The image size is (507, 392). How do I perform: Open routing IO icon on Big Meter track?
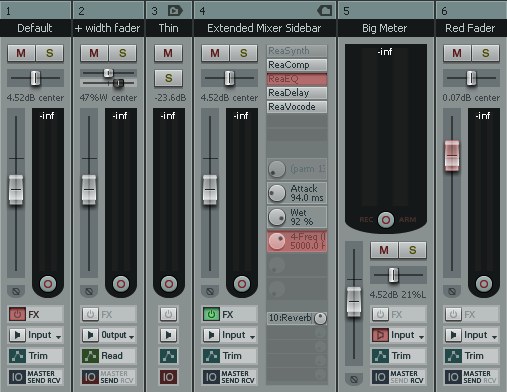tap(380, 377)
